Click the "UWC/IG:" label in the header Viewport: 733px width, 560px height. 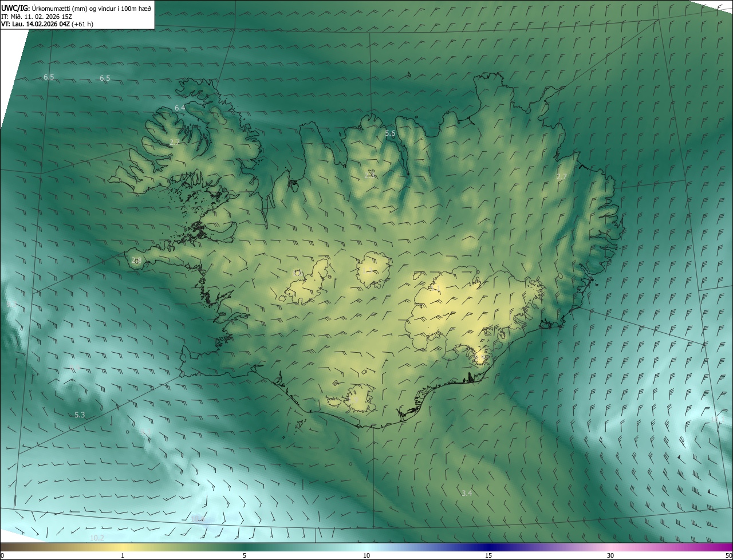(x=15, y=8)
